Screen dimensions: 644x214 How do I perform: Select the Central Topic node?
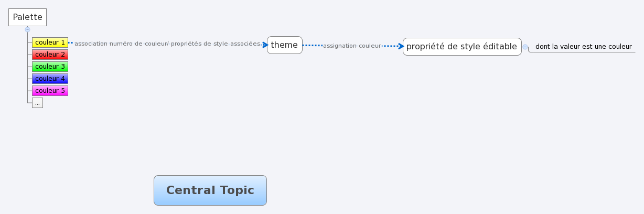tap(210, 190)
